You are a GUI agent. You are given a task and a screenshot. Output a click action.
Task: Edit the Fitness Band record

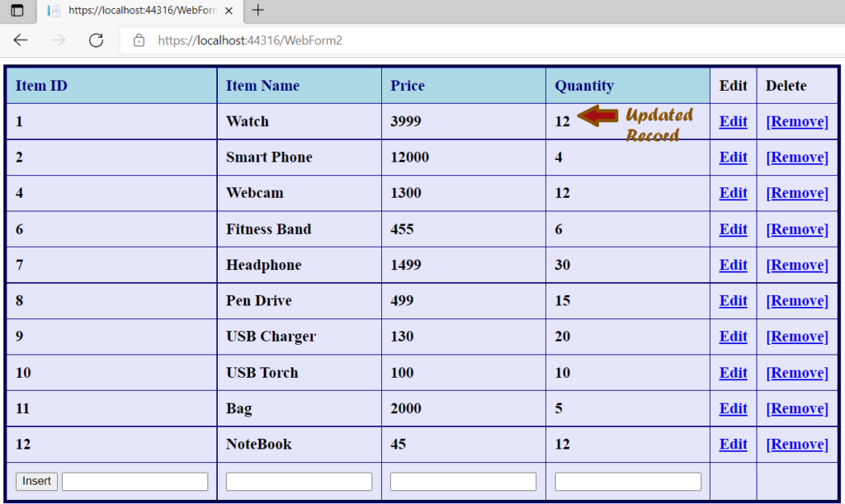733,228
